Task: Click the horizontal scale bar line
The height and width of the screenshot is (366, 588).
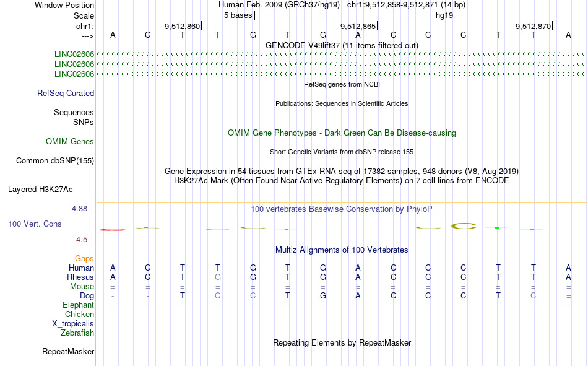Action: tap(342, 15)
